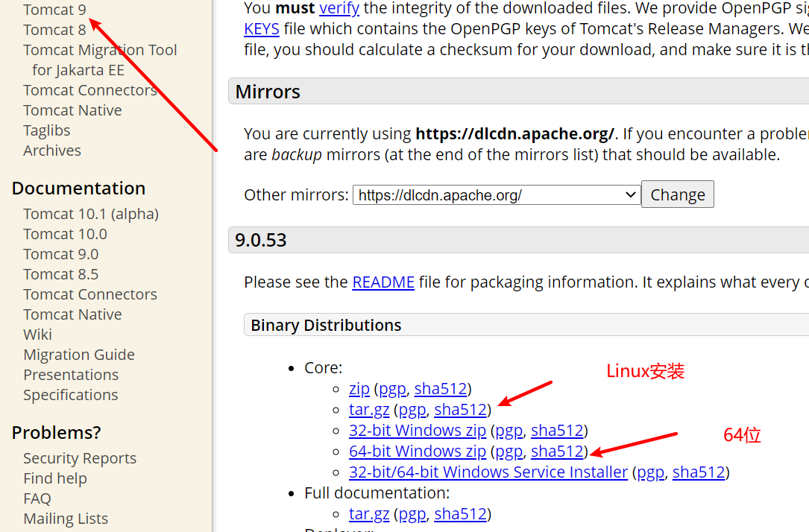The image size is (809, 532).
Task: Download the Core tar.gz for Linux
Action: pos(369,410)
